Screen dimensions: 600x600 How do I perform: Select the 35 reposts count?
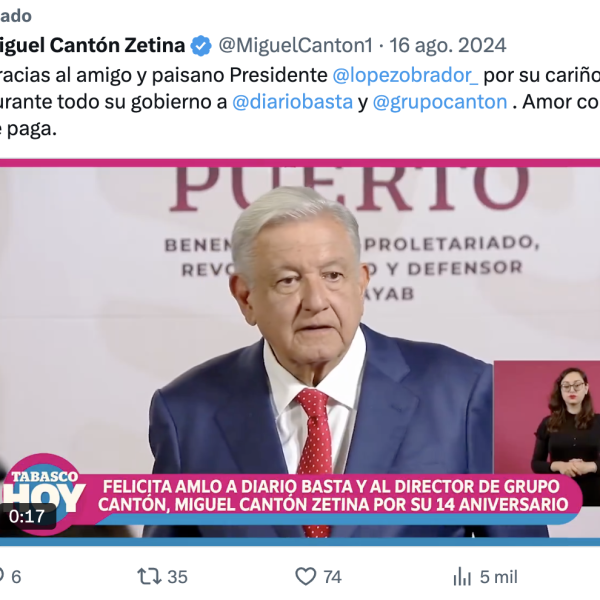coord(178,577)
